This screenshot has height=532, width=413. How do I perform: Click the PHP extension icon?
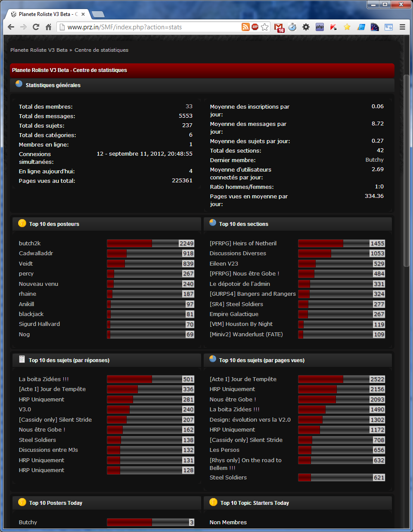click(x=320, y=27)
